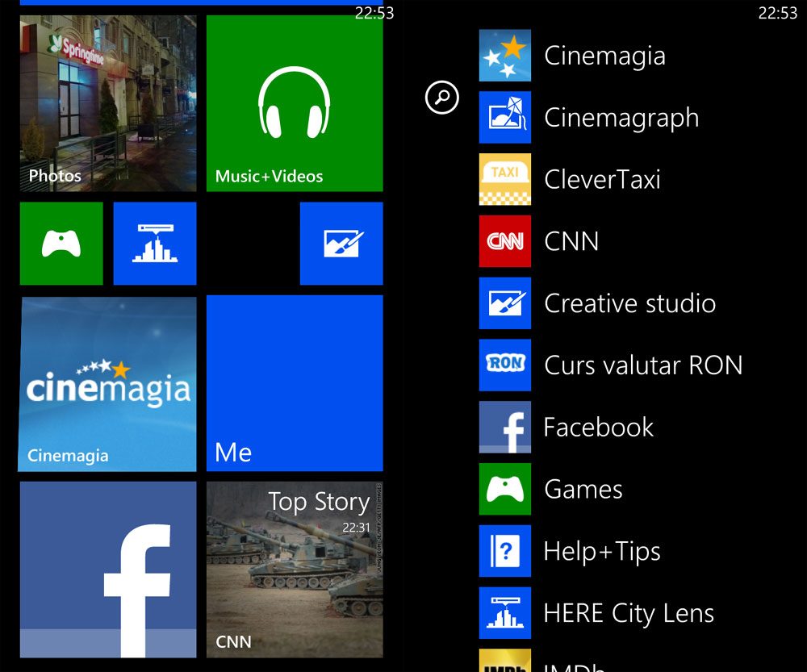This screenshot has height=672, width=807.
Task: Click the IMDb yellow icon at list bottom
Action: coord(505,661)
